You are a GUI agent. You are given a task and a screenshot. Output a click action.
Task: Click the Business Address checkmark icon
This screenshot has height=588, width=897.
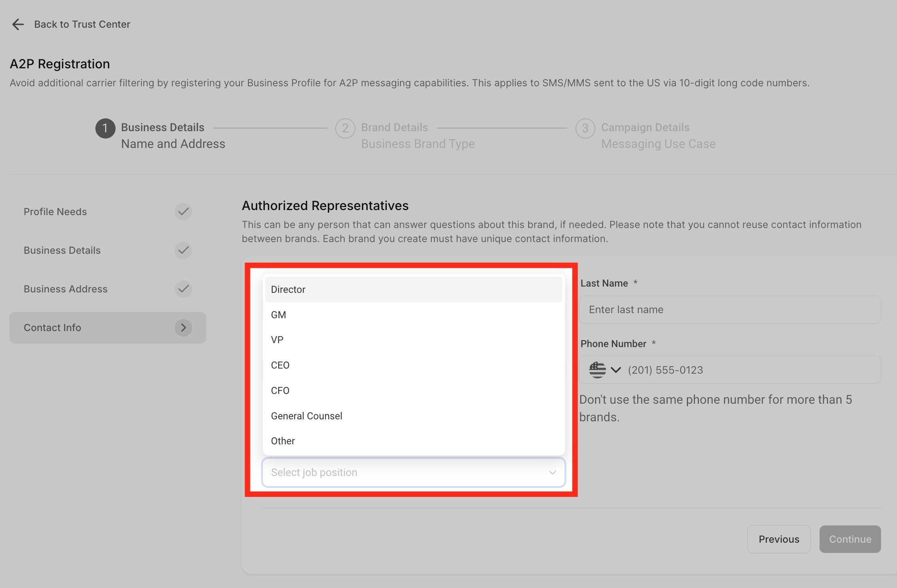click(183, 289)
